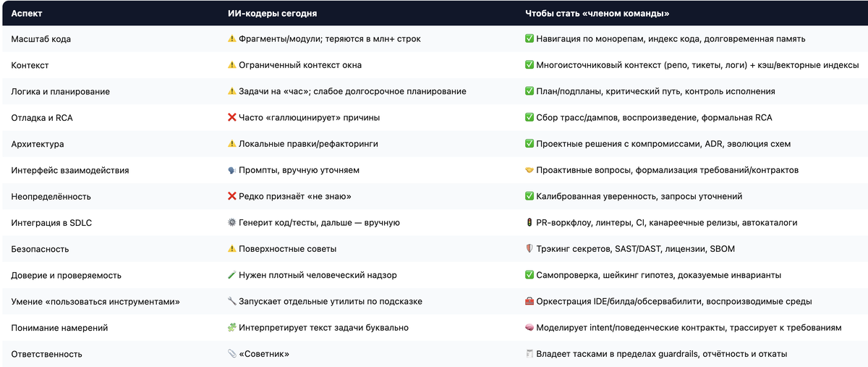This screenshot has height=367, width=868.
Task: Click the red cross before «Редко признаёт «не знаю»»
Action: pos(231,196)
